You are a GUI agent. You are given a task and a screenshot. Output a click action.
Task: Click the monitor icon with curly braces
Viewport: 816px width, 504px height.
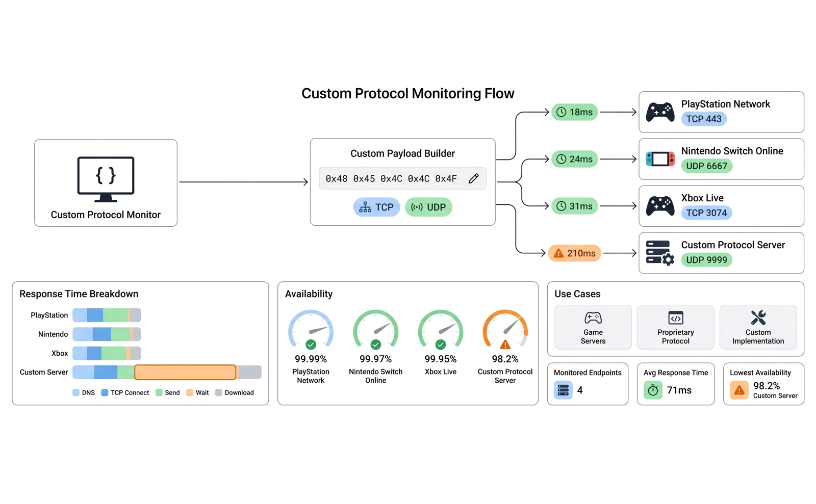coord(106,179)
